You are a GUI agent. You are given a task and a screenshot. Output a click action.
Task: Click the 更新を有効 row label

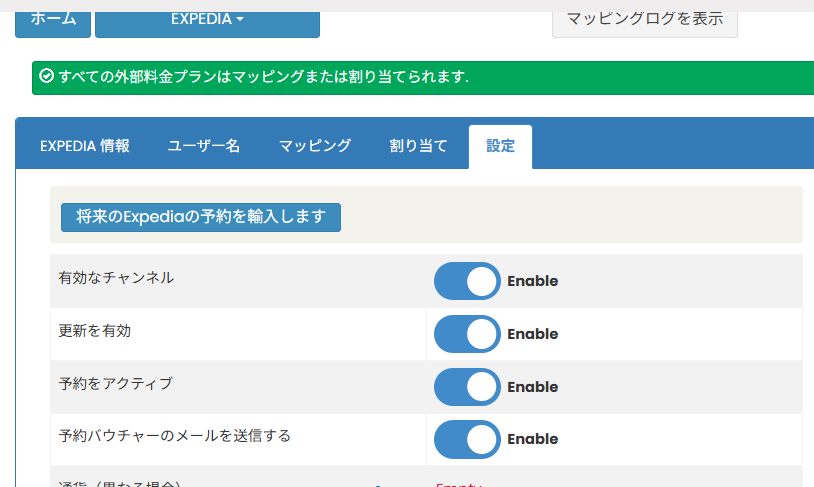click(x=95, y=331)
